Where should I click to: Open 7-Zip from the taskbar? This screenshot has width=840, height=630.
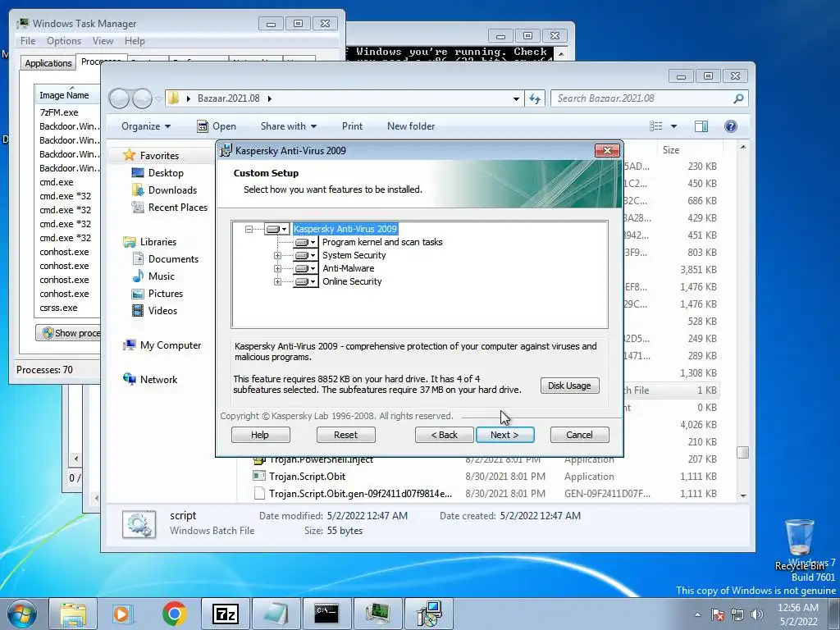pos(225,614)
